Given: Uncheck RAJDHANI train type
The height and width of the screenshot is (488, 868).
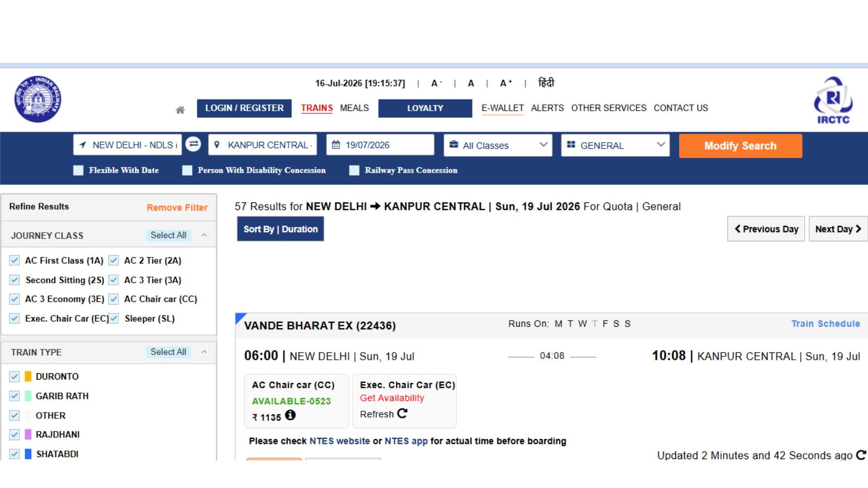Looking at the screenshot, I should click(x=14, y=434).
